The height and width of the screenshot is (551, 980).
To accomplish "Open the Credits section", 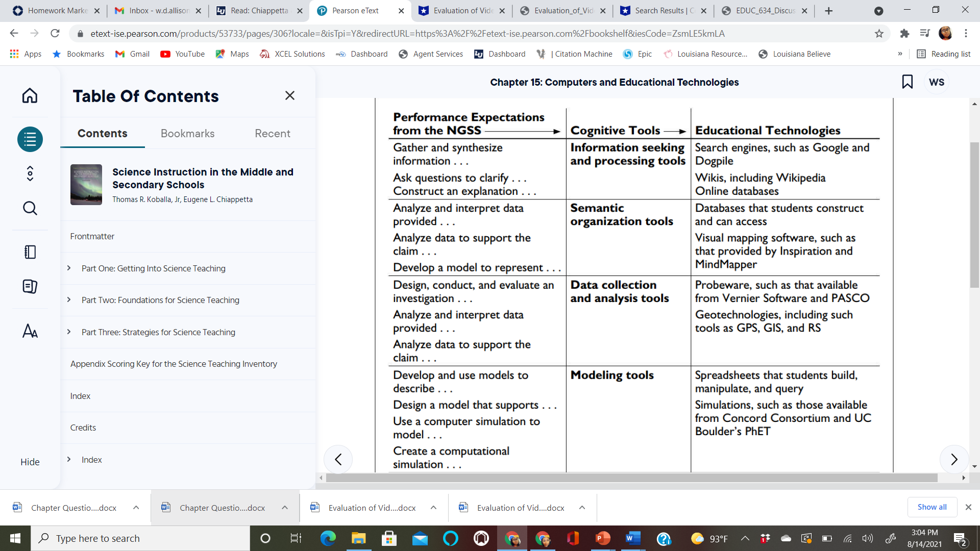I will (83, 428).
